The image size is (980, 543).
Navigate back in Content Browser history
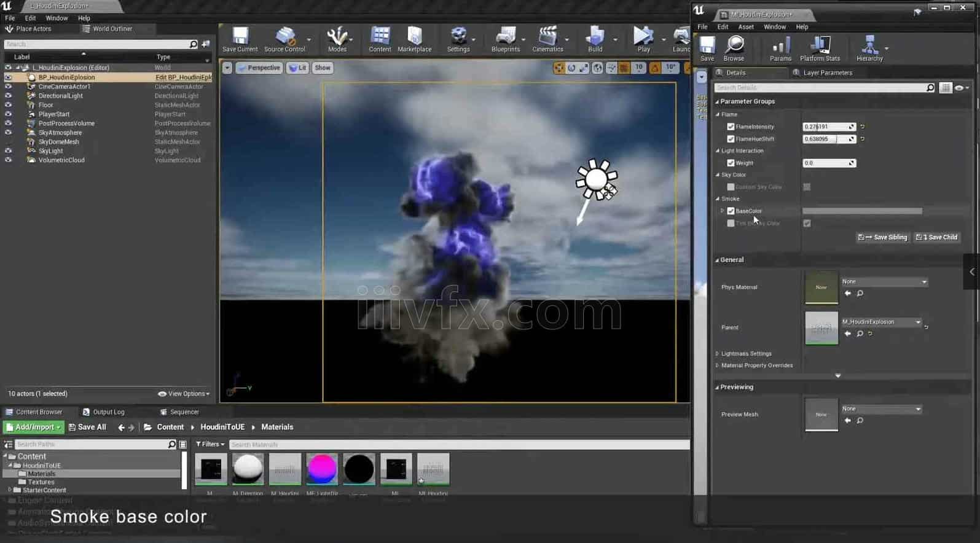click(121, 428)
